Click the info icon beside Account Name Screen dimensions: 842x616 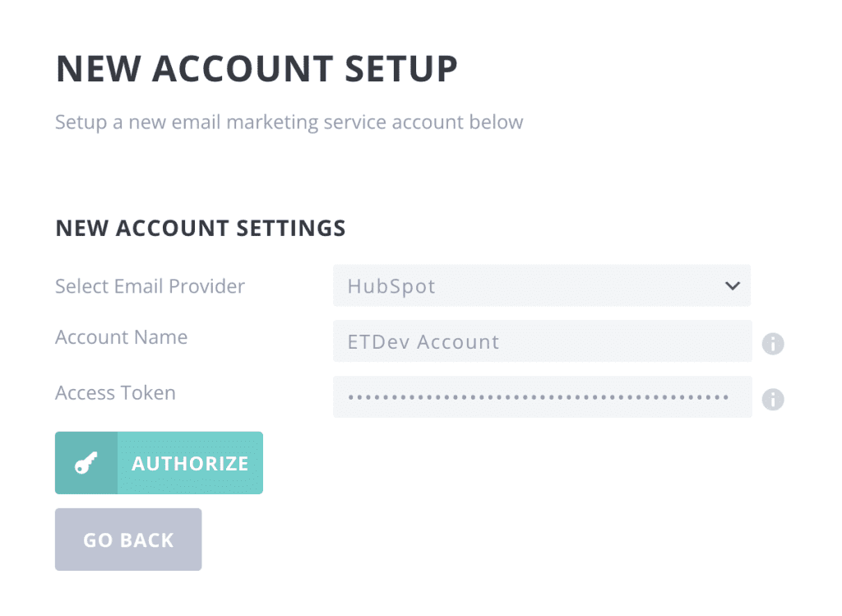772,344
